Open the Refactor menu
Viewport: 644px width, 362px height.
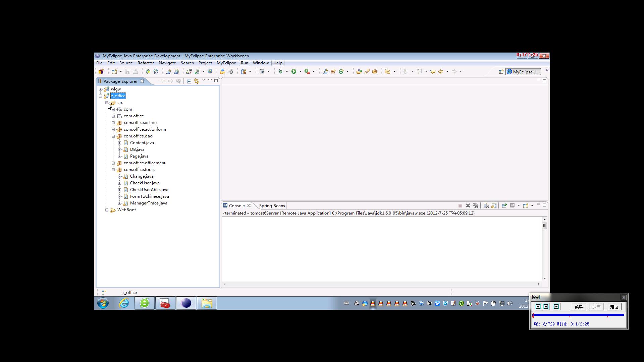(x=146, y=63)
